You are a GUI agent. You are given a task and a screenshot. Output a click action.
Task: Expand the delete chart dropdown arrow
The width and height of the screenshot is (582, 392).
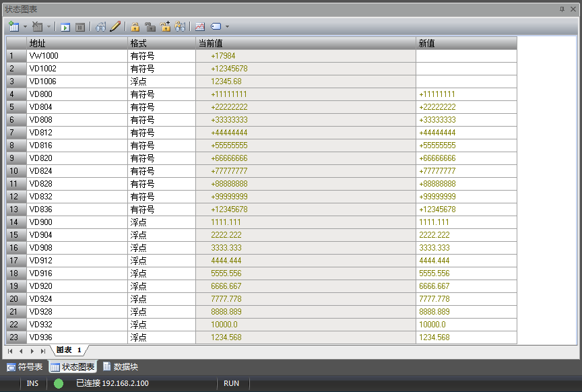[48, 27]
